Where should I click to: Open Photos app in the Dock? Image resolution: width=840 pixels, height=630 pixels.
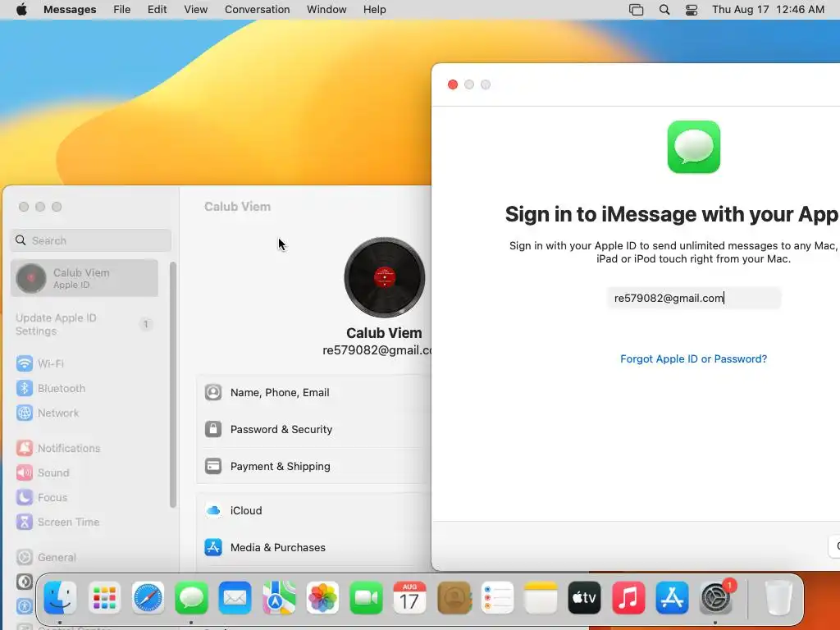coord(322,597)
